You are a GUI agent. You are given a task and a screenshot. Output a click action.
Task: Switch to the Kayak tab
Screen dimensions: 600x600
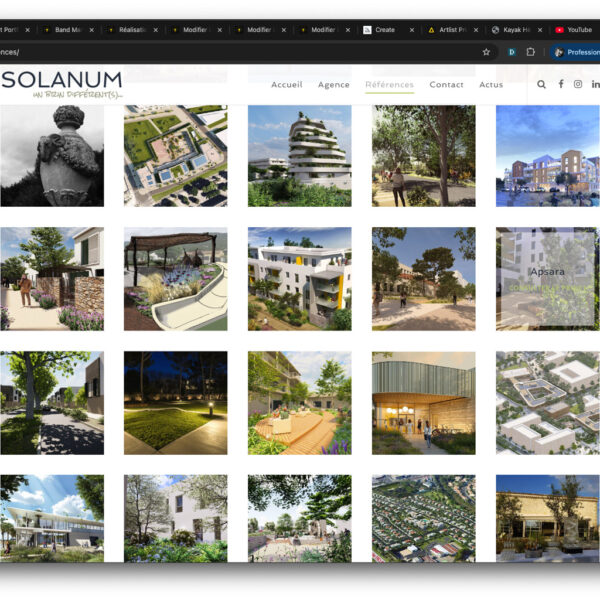tap(515, 30)
